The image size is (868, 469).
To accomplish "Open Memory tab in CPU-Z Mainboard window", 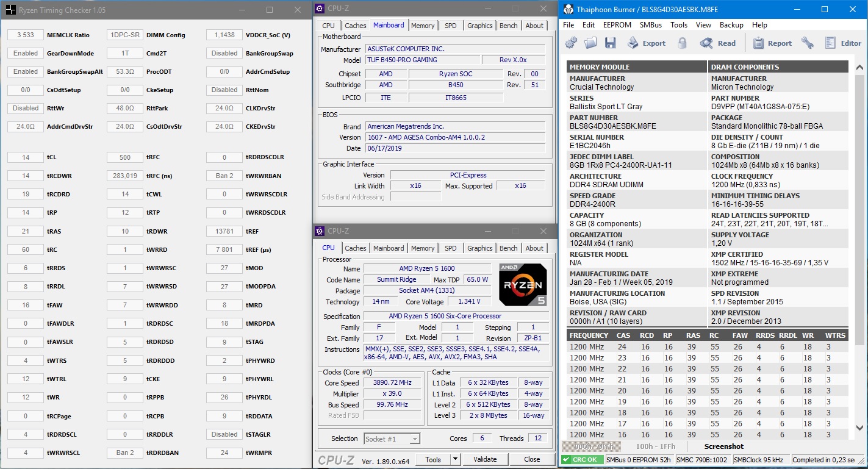I will click(423, 26).
